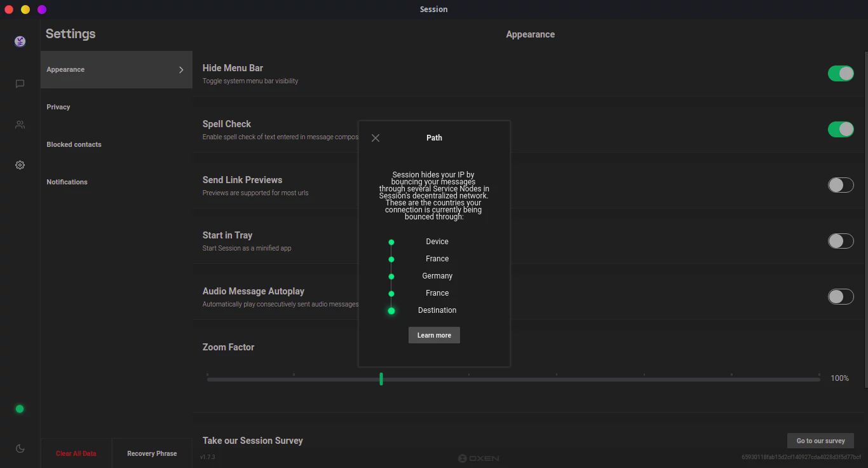The height and width of the screenshot is (468, 868).
Task: Click the Take our Session Survey heading
Action: (253, 441)
